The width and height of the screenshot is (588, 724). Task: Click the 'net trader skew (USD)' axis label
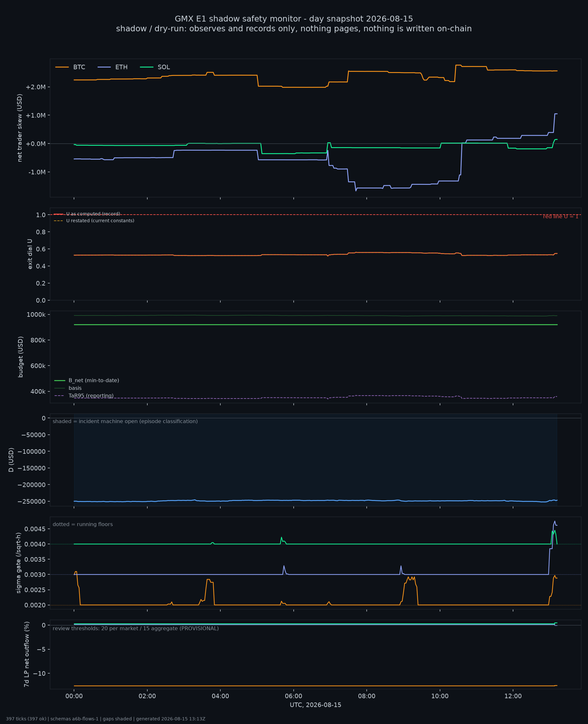[x=20, y=128]
